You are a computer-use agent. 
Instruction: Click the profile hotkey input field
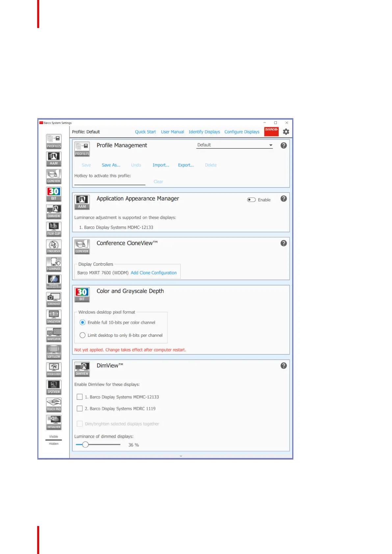click(110, 182)
